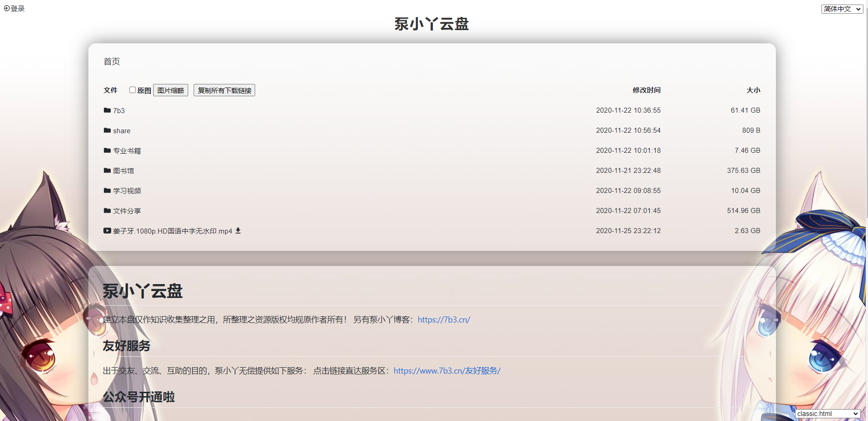Open the https://7b3.cn/ blog link

click(443, 320)
